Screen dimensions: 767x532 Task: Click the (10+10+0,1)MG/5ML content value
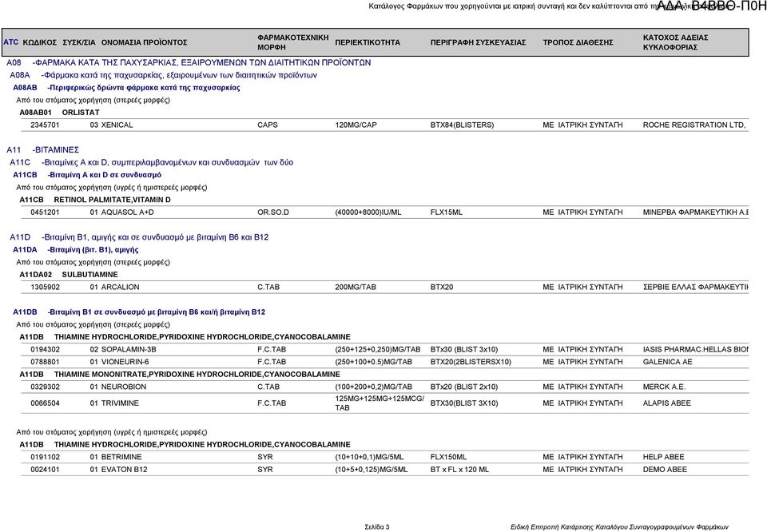[x=369, y=457]
